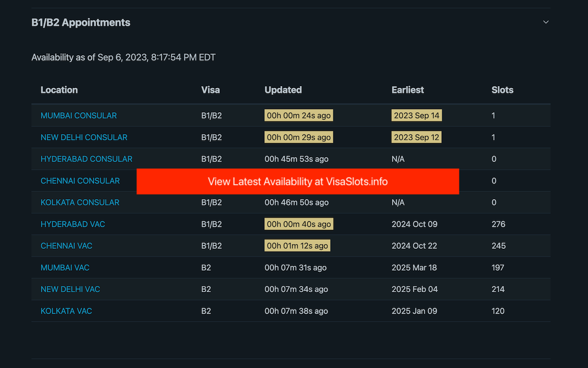588x368 pixels.
Task: Collapse the B1/B2 Appointments chevron arrow
Action: [546, 22]
